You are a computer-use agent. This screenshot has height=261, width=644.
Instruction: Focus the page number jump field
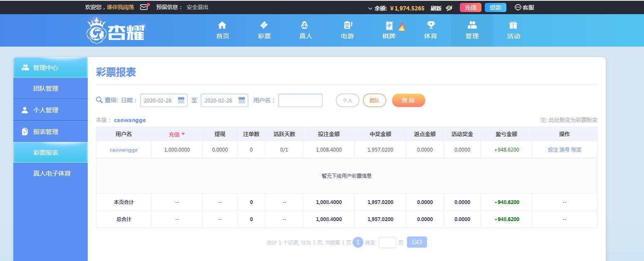(387, 242)
